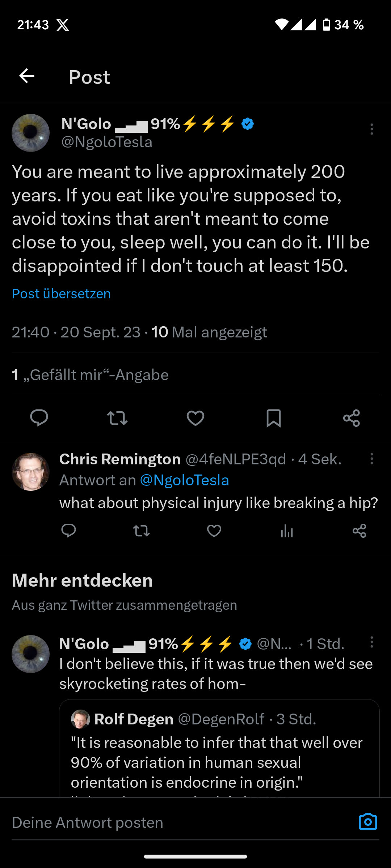Share the main N'Golo post

tap(352, 418)
